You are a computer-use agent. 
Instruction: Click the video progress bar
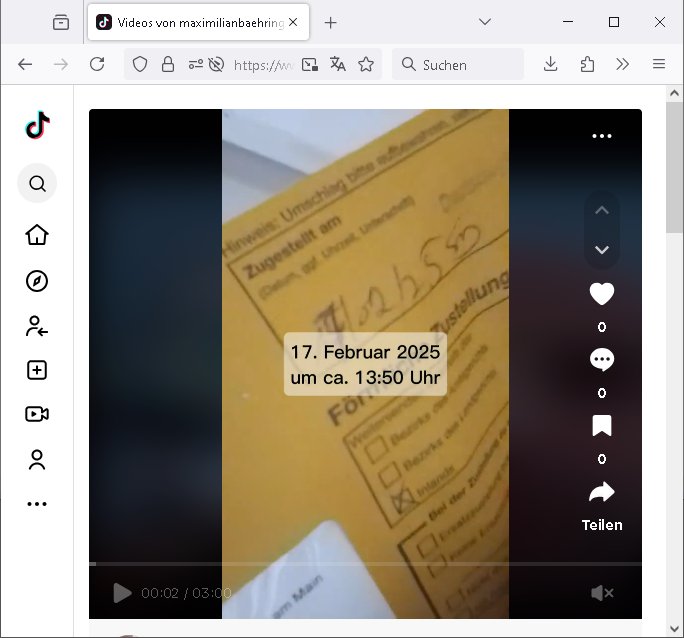click(365, 564)
